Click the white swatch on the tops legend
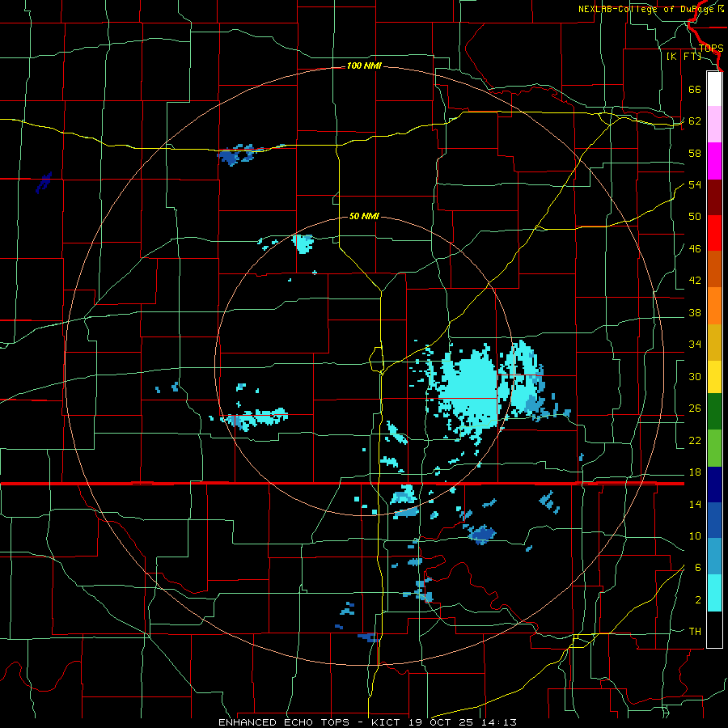This screenshot has width=728, height=728. 714,89
